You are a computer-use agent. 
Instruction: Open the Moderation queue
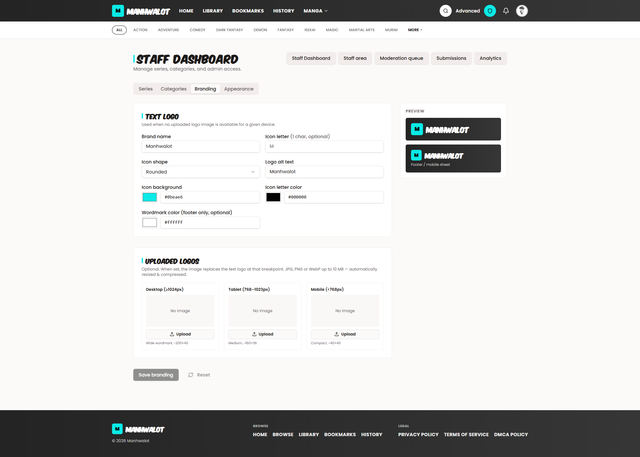(x=401, y=58)
